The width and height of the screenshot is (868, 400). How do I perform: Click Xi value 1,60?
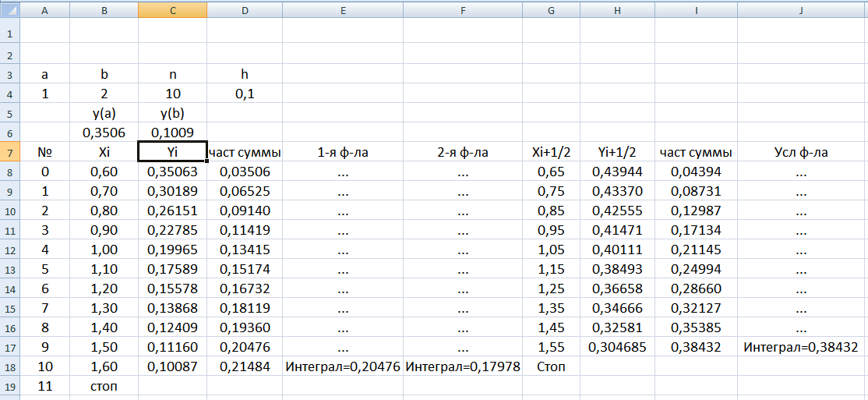pos(104,366)
